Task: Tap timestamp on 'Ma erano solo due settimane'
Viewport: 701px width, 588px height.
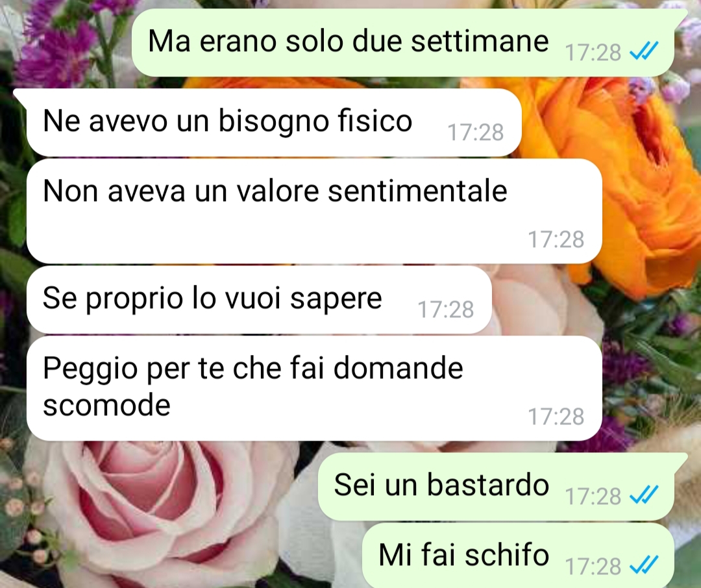Action: click(593, 53)
